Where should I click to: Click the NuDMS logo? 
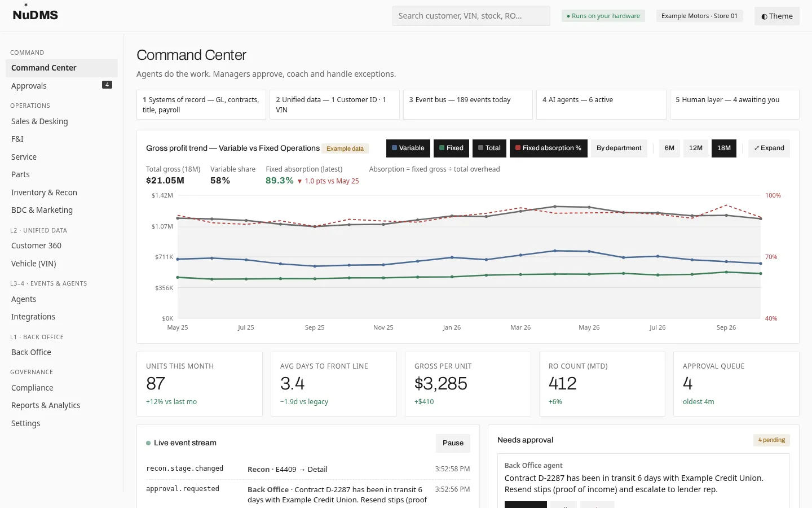[x=35, y=14]
